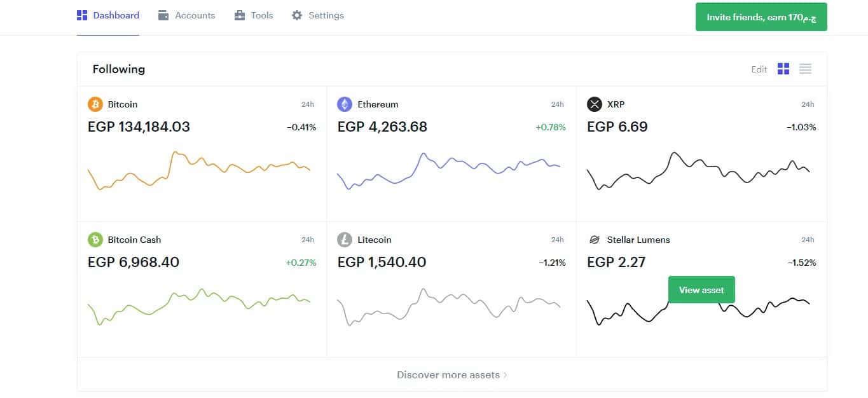The height and width of the screenshot is (398, 868).
Task: Go to the Accounts tab
Action: [x=187, y=15]
